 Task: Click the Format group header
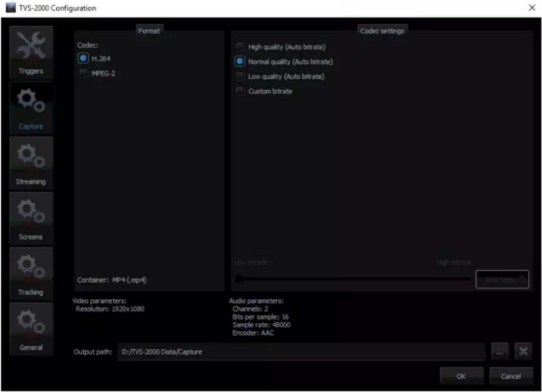[149, 31]
